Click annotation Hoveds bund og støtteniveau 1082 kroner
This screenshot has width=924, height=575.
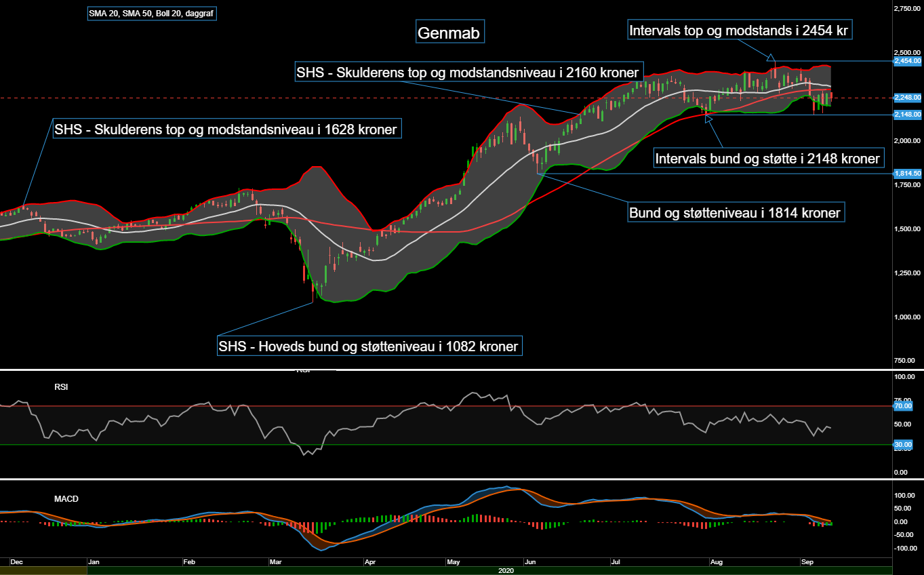click(x=369, y=346)
